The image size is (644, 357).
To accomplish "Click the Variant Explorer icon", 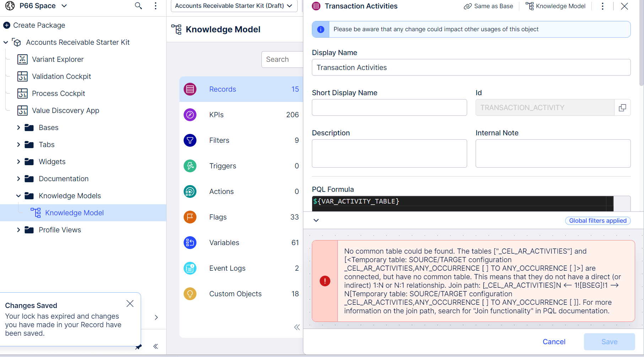I will pos(22,59).
